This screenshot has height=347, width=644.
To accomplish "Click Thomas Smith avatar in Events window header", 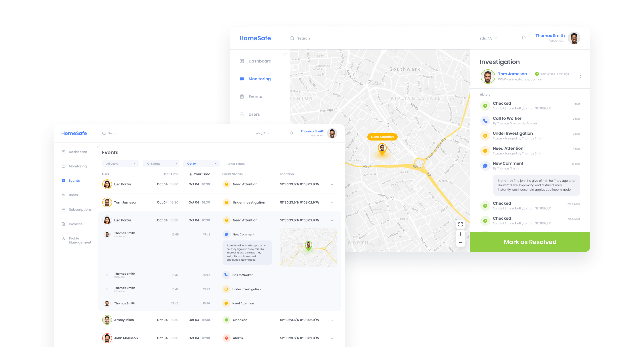I will tap(332, 133).
